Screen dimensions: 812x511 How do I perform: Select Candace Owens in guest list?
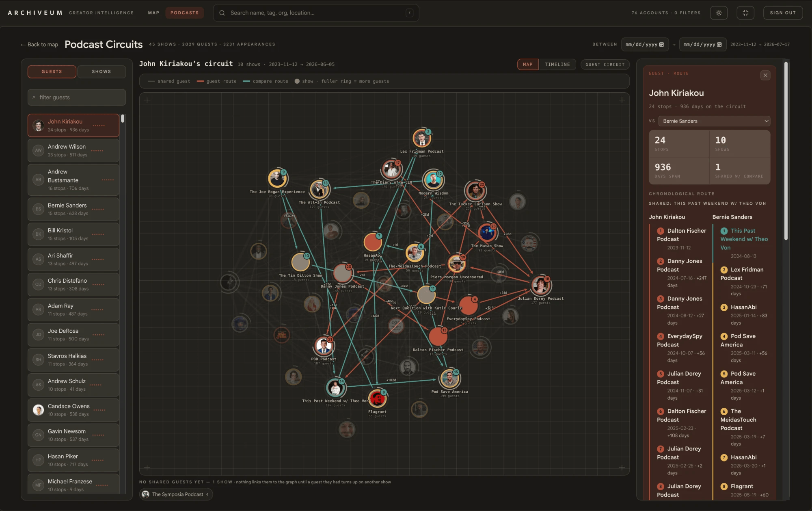pos(73,410)
